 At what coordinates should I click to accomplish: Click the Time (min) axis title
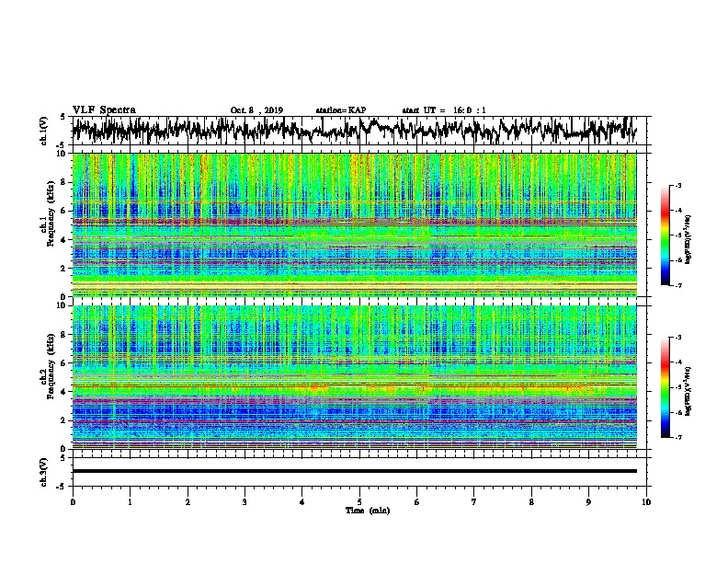coord(368,511)
